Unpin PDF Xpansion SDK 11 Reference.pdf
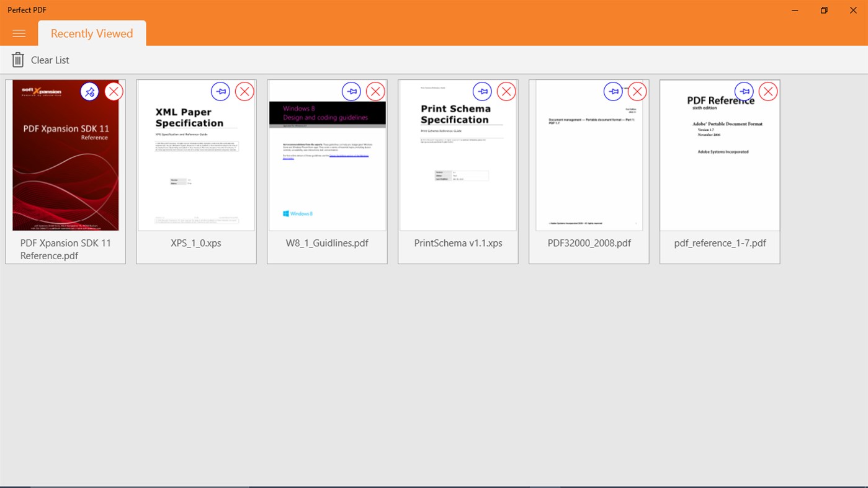The width and height of the screenshot is (868, 488). 89,91
